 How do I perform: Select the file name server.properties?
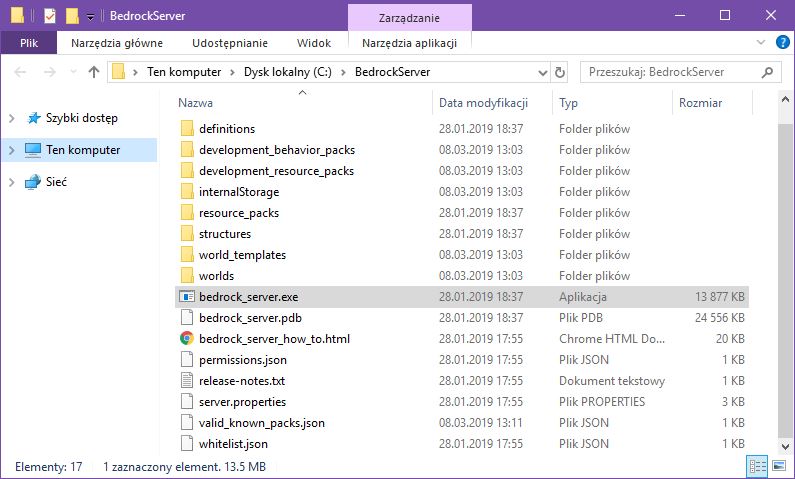pos(242,402)
